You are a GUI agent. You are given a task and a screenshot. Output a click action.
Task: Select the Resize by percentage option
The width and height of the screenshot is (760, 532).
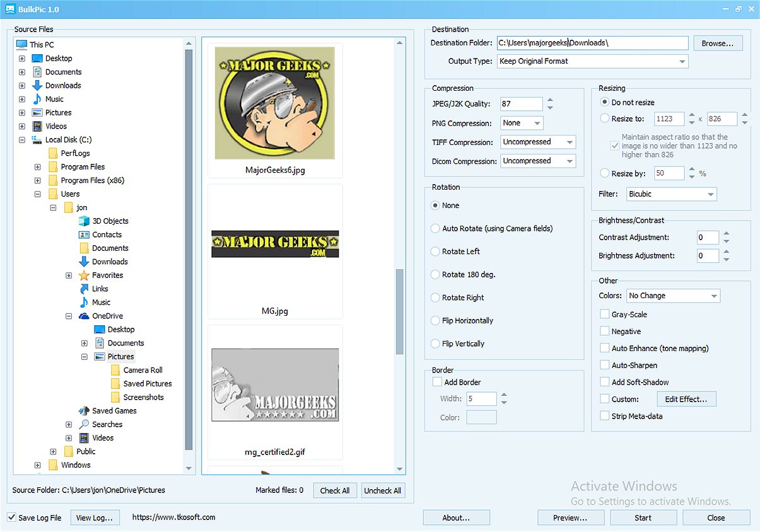point(605,173)
